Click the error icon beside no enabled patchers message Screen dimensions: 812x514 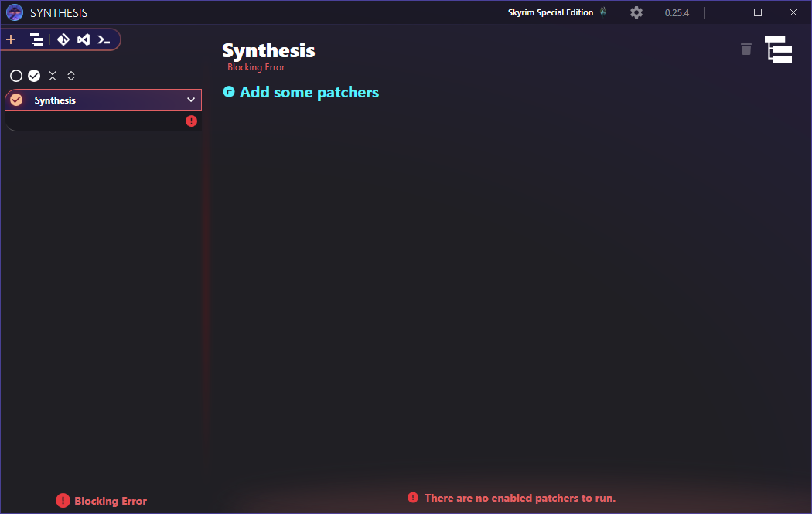(413, 498)
